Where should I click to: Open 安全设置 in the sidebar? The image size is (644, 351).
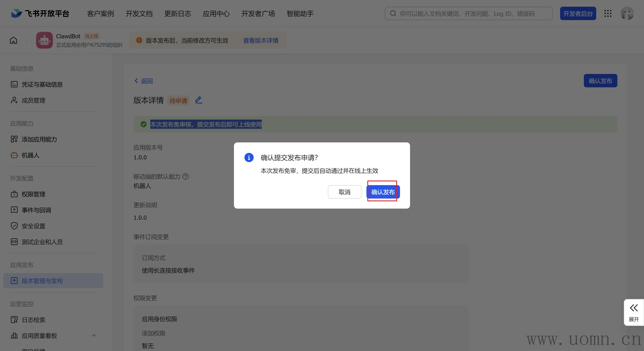[33, 226]
